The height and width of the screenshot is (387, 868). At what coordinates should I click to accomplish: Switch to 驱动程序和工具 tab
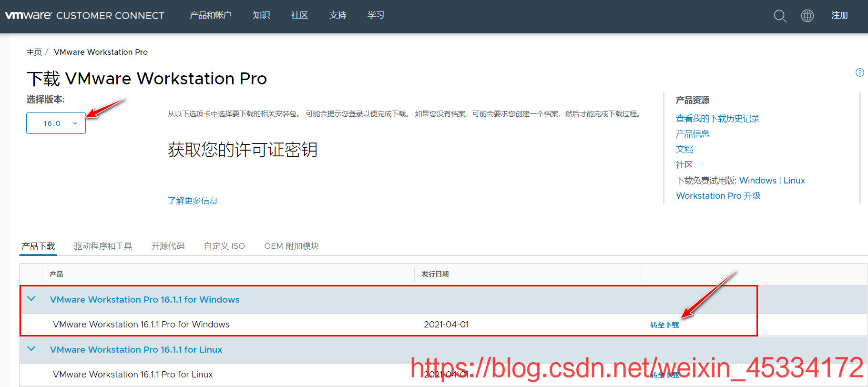click(x=103, y=246)
